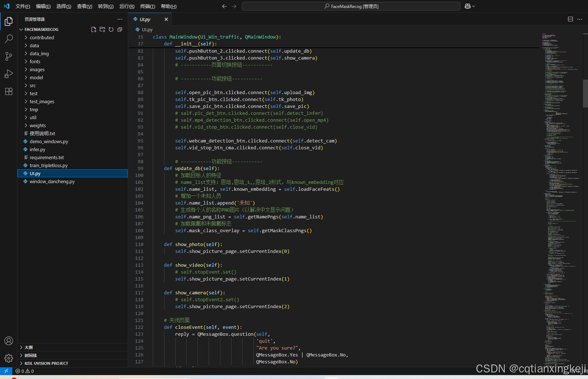
Task: Click the New Folder icon in explorer
Action: 102,29
